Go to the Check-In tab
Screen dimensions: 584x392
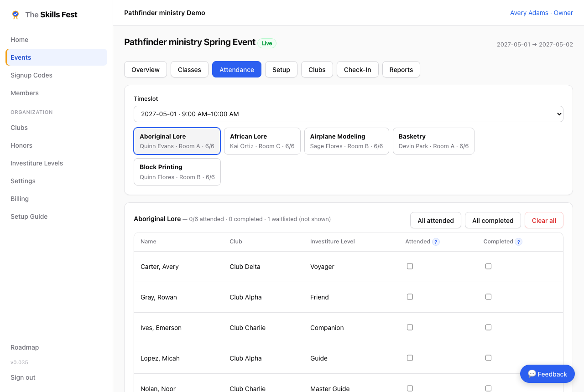tap(358, 69)
